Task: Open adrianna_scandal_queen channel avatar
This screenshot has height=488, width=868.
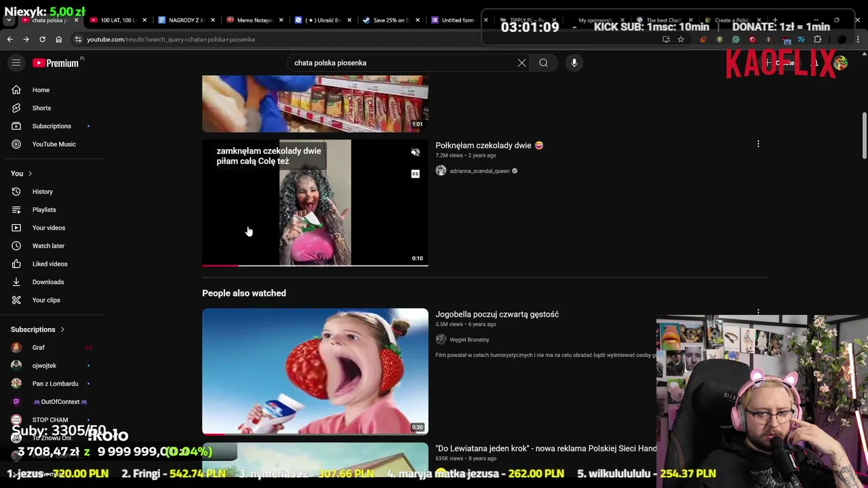Action: 441,171
